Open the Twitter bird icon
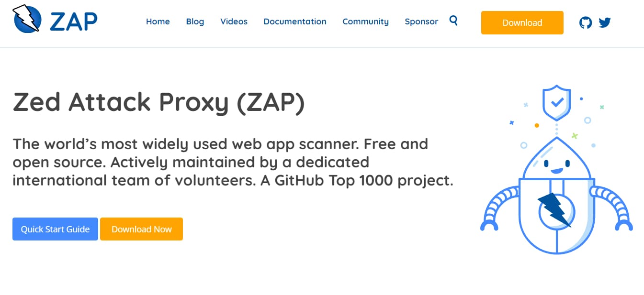This screenshot has width=644, height=295. 605,22
